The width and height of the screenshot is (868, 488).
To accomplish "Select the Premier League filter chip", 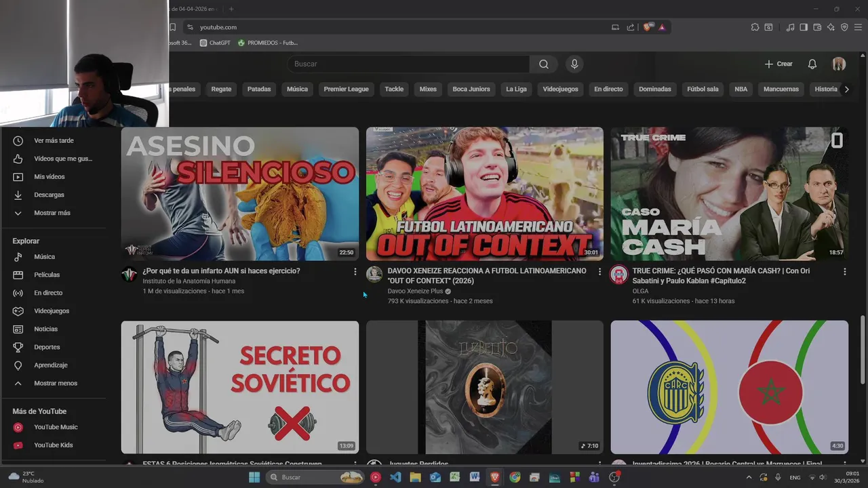I will pyautogui.click(x=346, y=89).
